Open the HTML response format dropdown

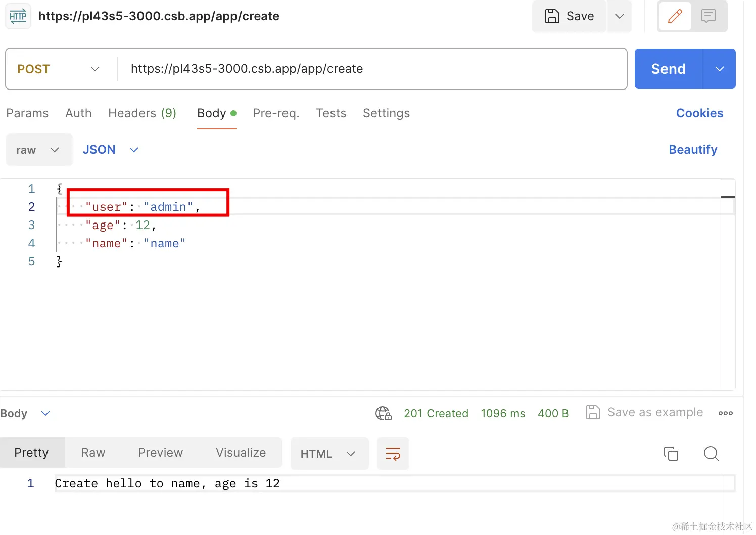329,454
